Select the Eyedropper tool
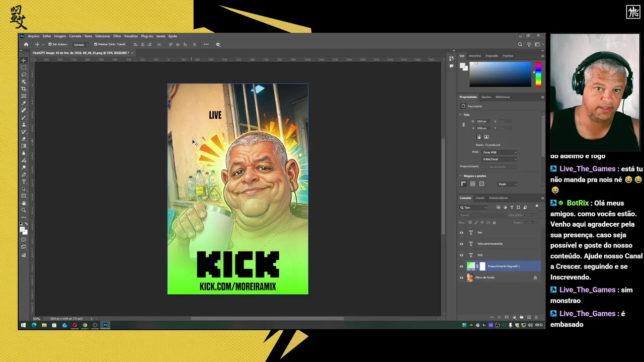This screenshot has width=644, height=362. point(24,103)
